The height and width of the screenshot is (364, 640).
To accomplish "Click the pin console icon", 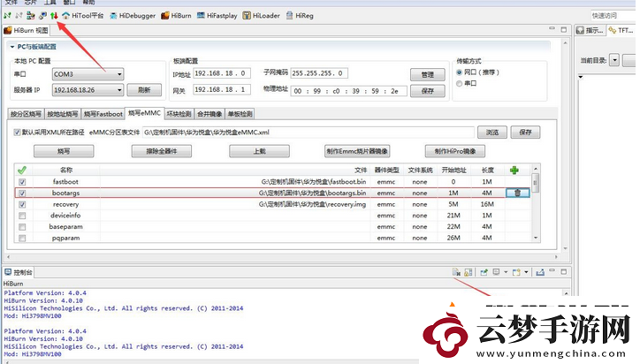I will point(484,272).
